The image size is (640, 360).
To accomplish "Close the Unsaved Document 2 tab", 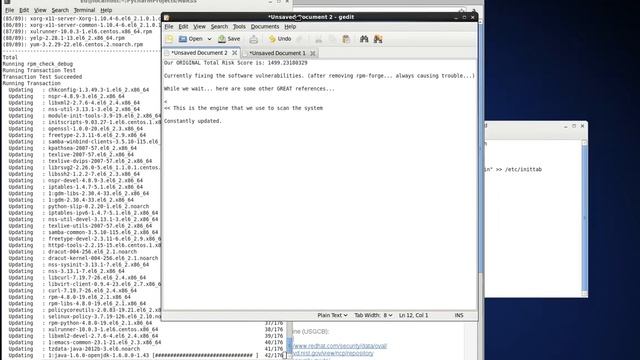I will point(234,53).
